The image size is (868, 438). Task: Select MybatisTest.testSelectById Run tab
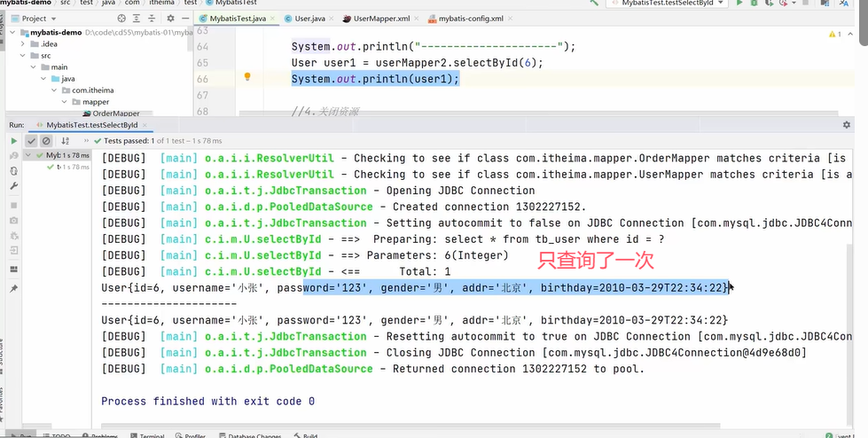92,125
